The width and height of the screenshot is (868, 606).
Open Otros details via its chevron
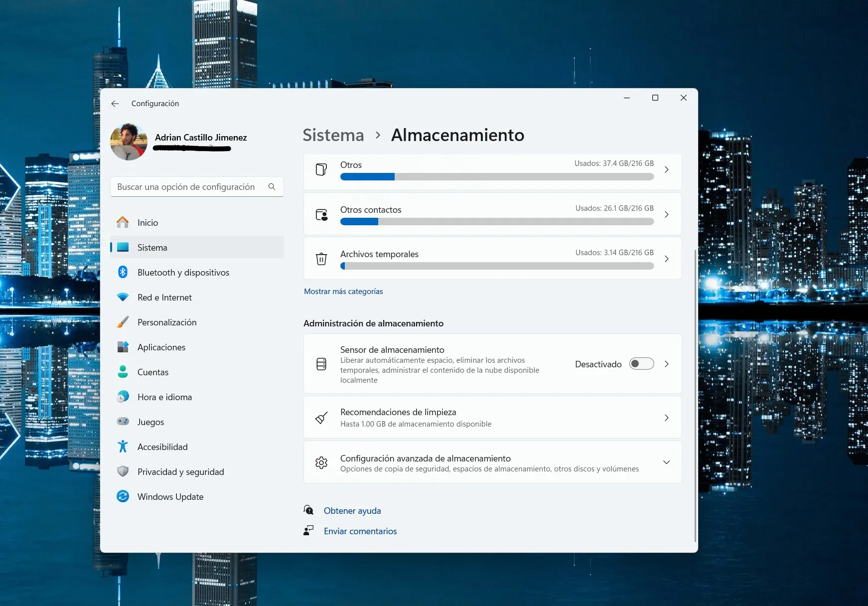(667, 170)
